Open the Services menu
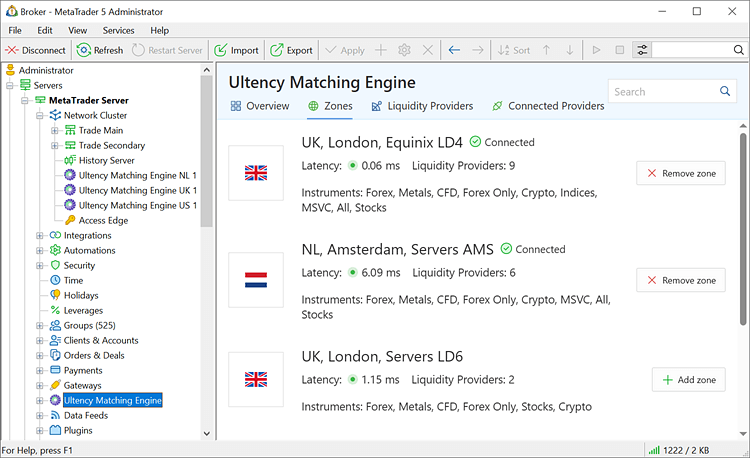This screenshot has width=750, height=458. [118, 30]
